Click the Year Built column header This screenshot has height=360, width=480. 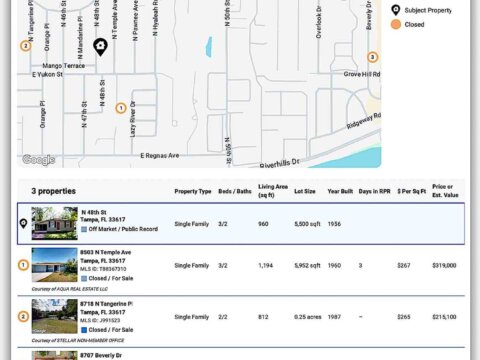click(x=340, y=191)
